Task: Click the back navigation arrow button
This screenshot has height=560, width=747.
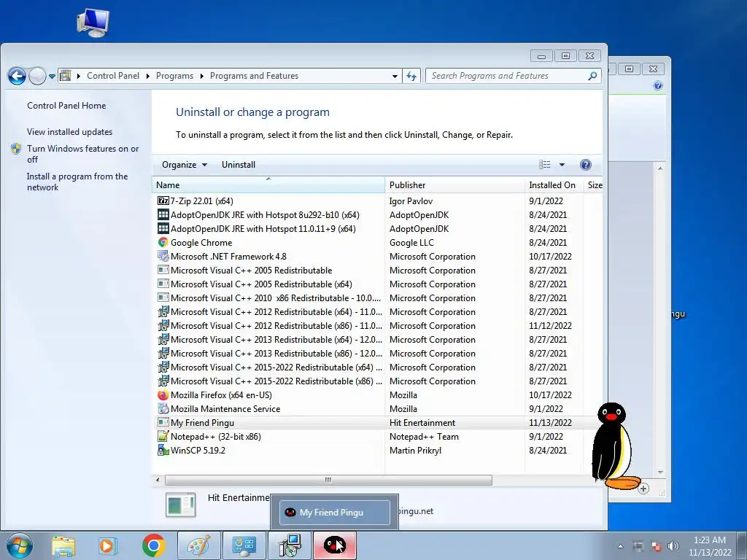Action: [17, 76]
